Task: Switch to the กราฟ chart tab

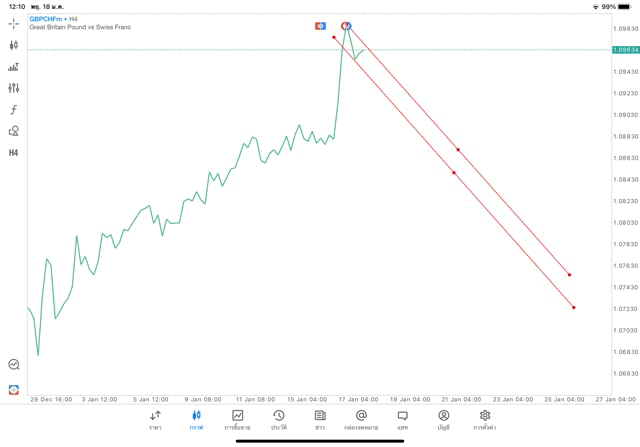Action: (196, 419)
